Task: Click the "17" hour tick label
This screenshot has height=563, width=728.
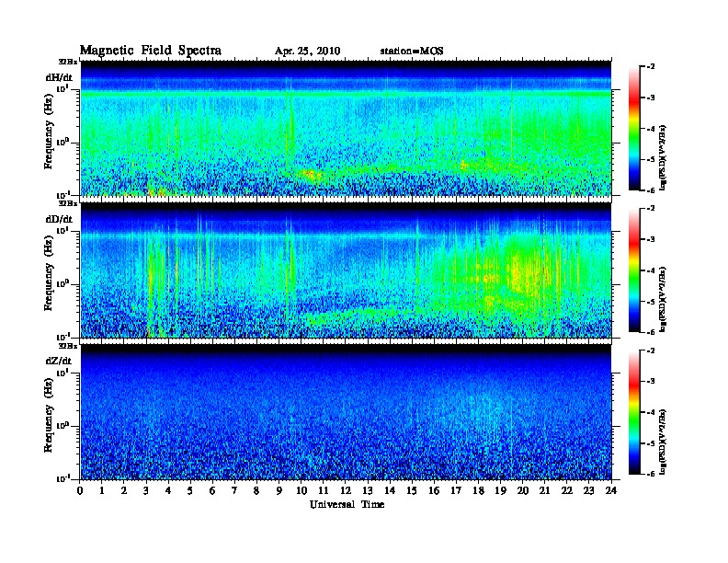Action: 456,491
